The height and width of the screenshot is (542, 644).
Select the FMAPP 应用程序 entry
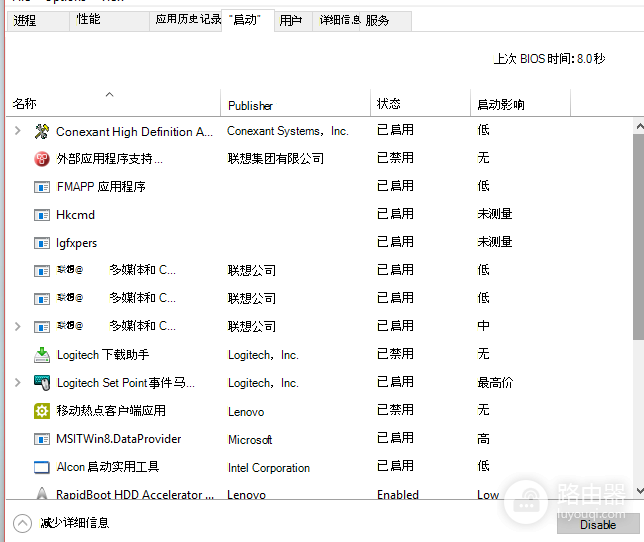101,187
